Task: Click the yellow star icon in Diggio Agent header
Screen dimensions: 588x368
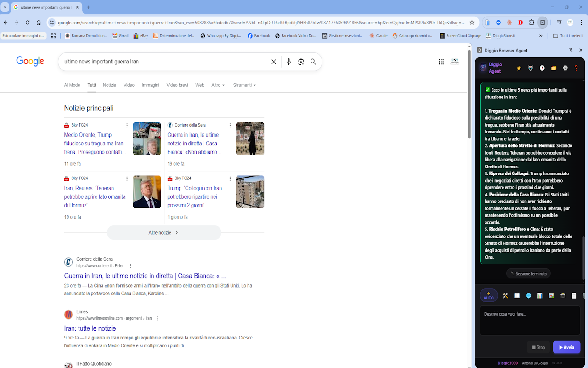Action: [x=519, y=68]
